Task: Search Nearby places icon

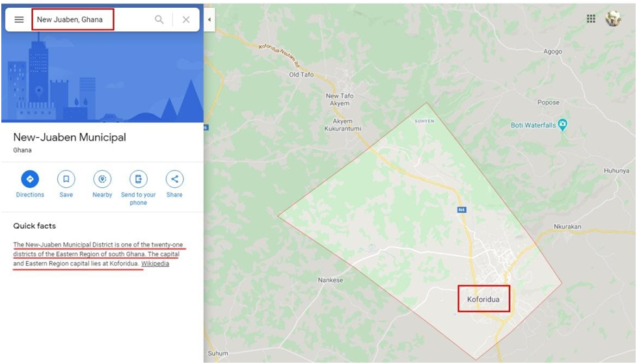Action: point(102,179)
